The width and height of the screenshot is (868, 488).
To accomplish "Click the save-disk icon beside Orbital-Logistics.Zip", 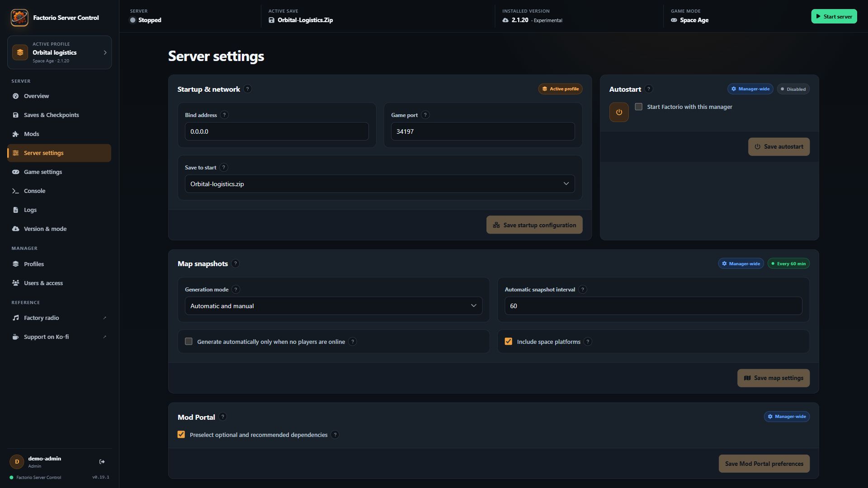I will (x=271, y=20).
